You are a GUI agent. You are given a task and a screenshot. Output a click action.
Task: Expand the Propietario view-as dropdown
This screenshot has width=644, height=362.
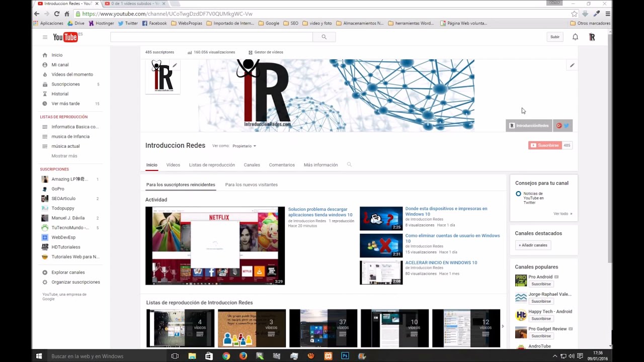pyautogui.click(x=244, y=146)
